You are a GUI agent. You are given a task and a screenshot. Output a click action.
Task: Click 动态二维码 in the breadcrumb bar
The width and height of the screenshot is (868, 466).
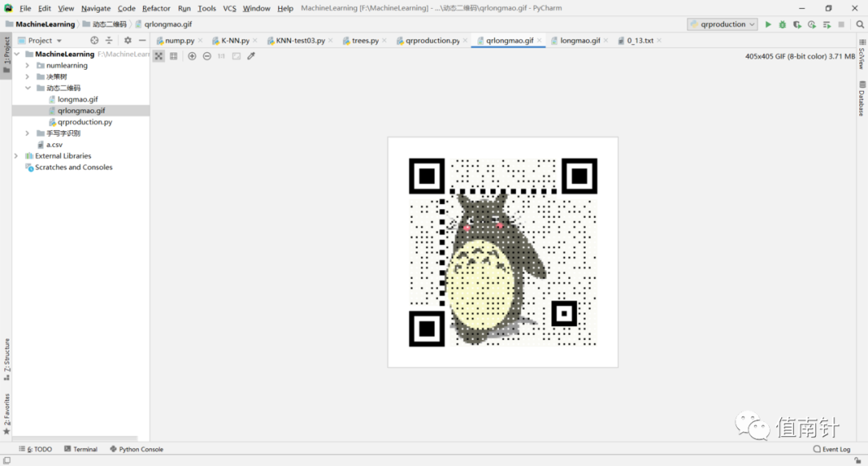point(104,24)
